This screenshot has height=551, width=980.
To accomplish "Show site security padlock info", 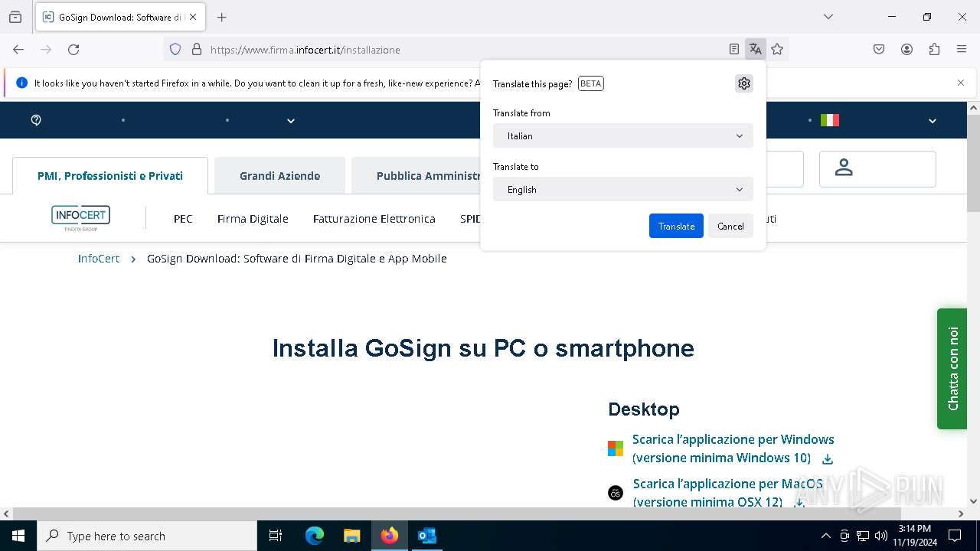I will coord(197,50).
